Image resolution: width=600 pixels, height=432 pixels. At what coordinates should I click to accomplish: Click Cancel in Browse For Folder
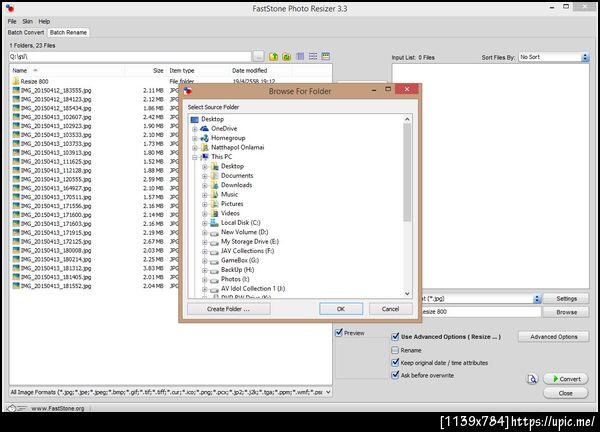390,309
